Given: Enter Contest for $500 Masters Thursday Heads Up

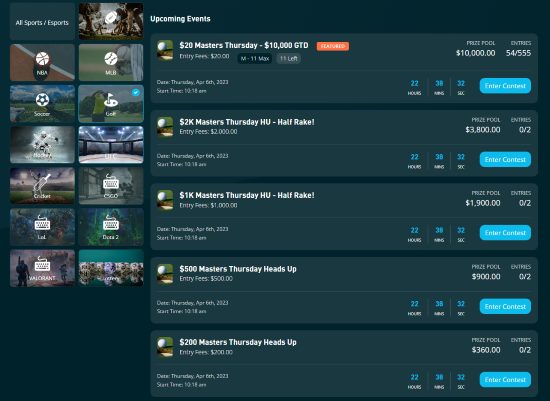Looking at the screenshot, I should click(505, 306).
